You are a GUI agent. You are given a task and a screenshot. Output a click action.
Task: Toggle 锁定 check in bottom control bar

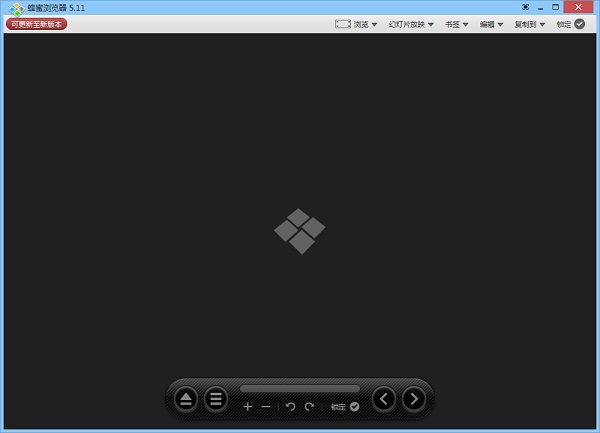tap(354, 407)
